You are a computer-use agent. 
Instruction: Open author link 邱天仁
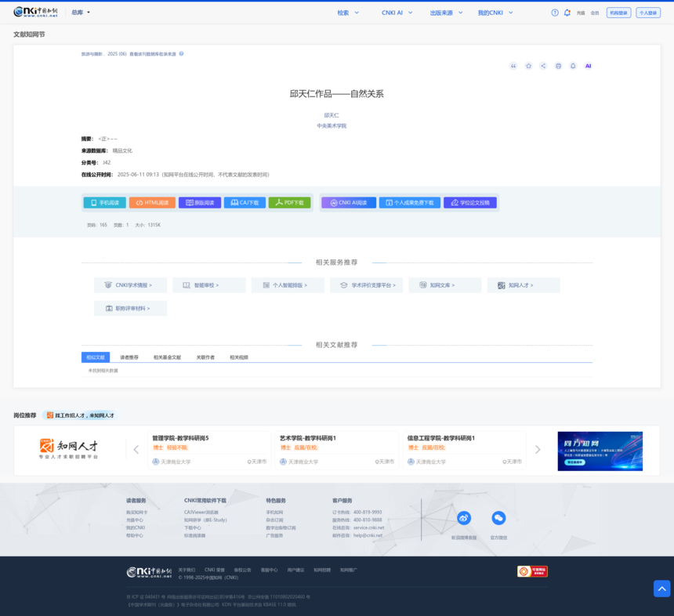pyautogui.click(x=332, y=115)
